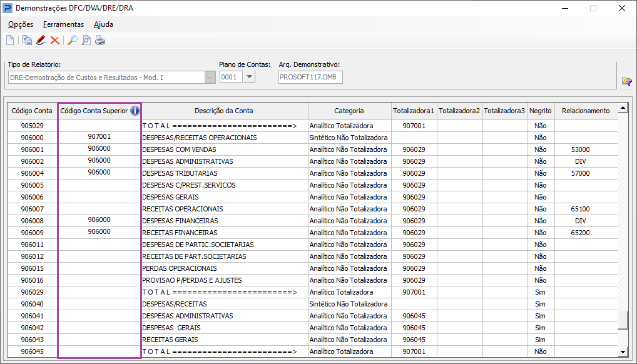The image size is (637, 364).
Task: Click the Descrição da Conta column header
Action: pos(224,111)
